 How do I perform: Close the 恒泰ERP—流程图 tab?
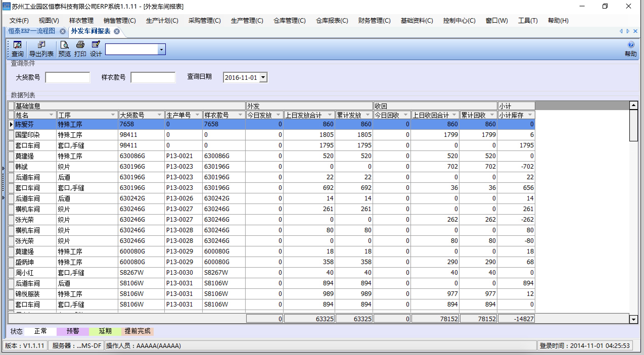click(x=63, y=31)
